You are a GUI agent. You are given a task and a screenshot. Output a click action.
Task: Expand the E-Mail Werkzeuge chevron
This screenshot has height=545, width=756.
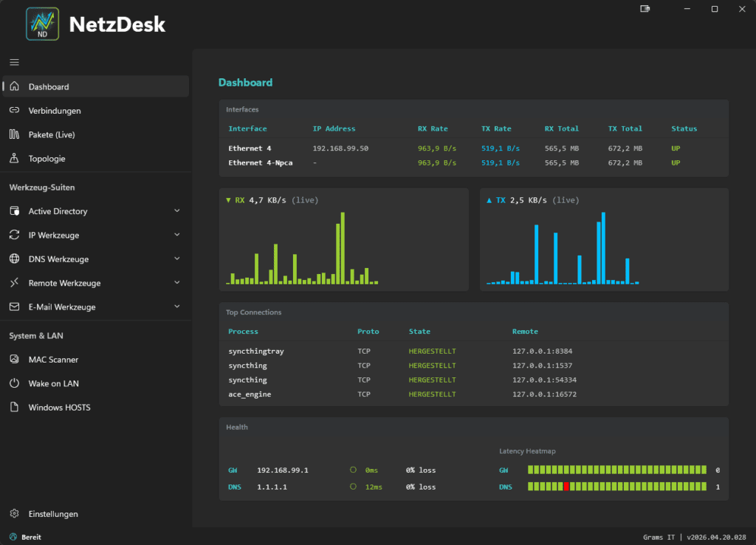click(176, 307)
